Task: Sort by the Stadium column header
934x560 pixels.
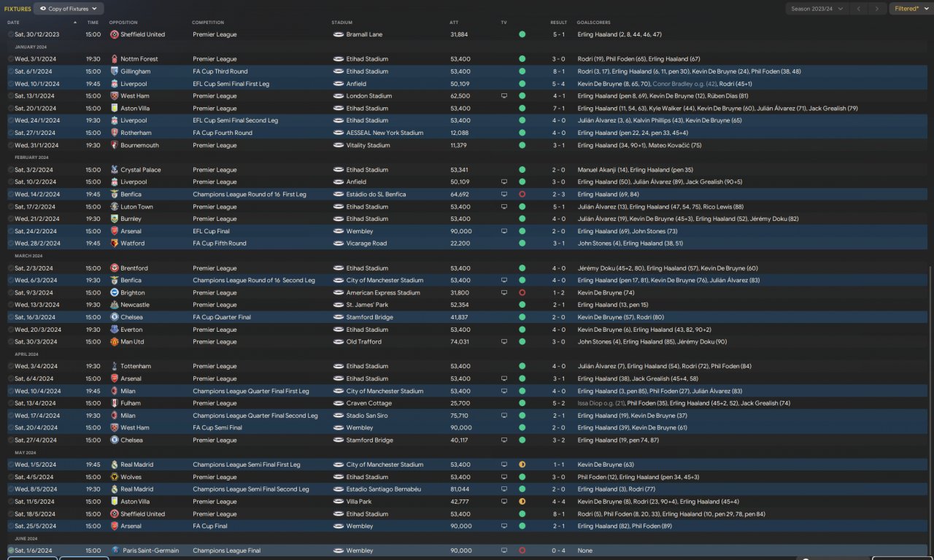Action: click(342, 23)
